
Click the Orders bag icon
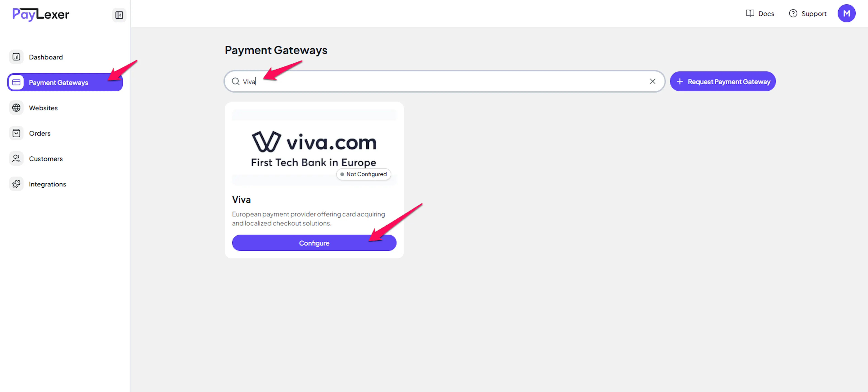pos(16,133)
